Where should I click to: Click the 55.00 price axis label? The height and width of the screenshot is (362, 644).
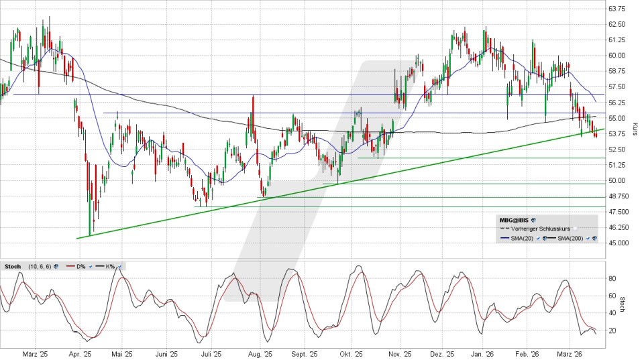tap(616, 119)
